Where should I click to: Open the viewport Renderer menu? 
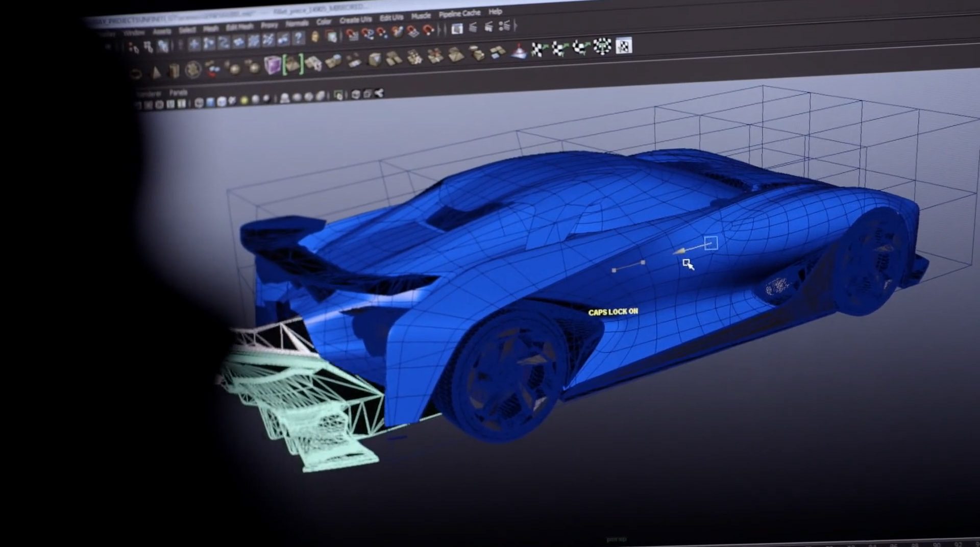pos(148,94)
